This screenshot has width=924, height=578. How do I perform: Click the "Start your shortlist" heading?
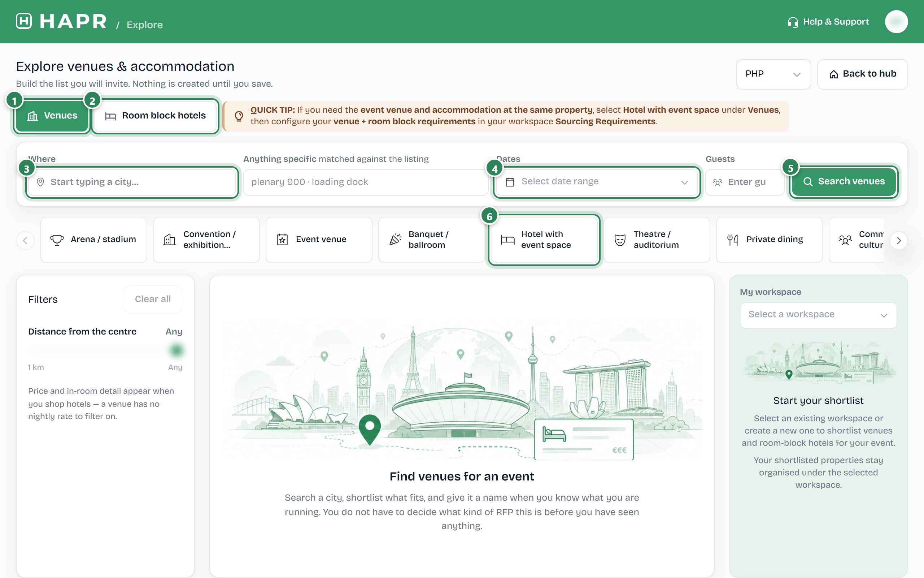coord(818,401)
